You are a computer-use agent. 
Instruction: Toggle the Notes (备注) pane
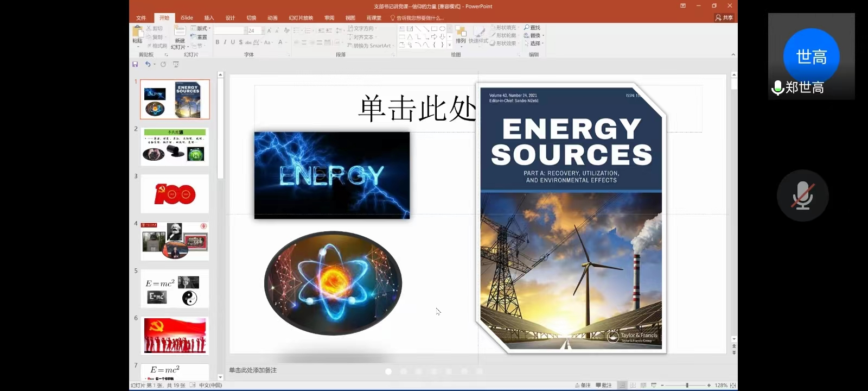click(x=583, y=385)
